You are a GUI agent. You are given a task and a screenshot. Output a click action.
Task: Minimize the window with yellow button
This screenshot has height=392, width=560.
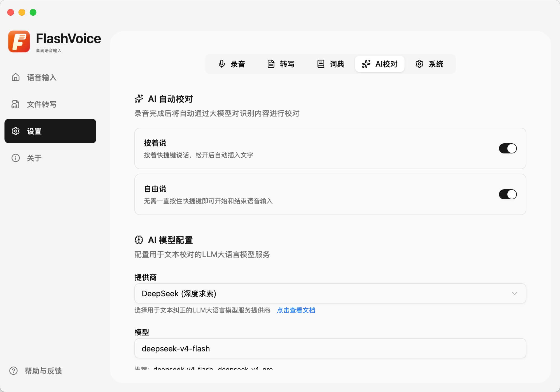(x=22, y=12)
